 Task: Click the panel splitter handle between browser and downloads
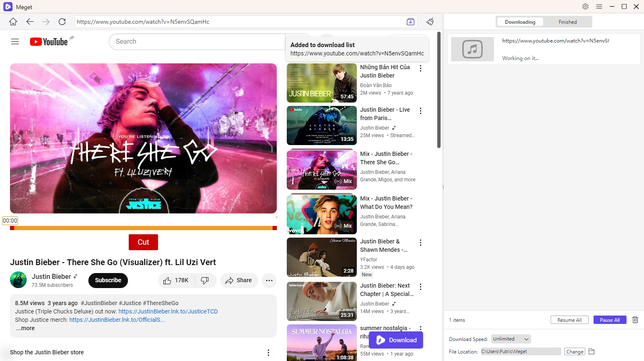click(x=443, y=187)
